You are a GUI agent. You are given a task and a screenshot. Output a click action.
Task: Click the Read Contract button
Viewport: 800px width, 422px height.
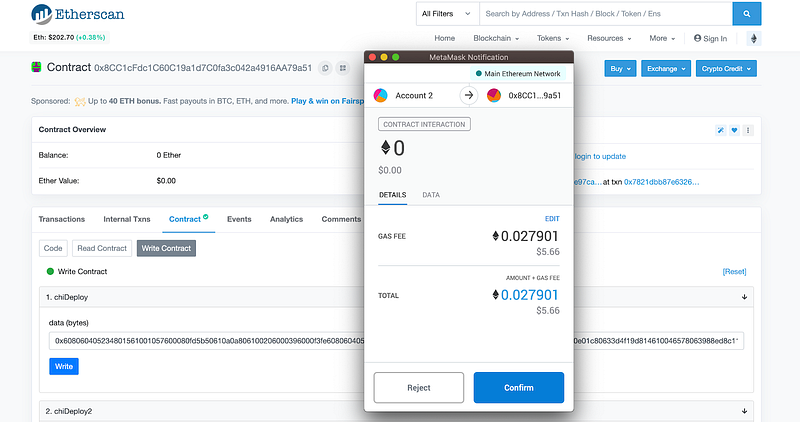[102, 249]
